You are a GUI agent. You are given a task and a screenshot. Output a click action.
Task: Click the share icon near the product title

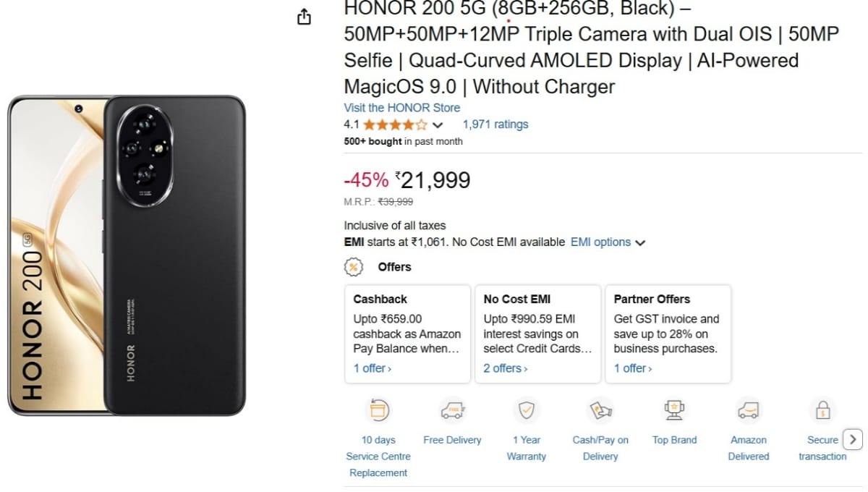point(303,16)
